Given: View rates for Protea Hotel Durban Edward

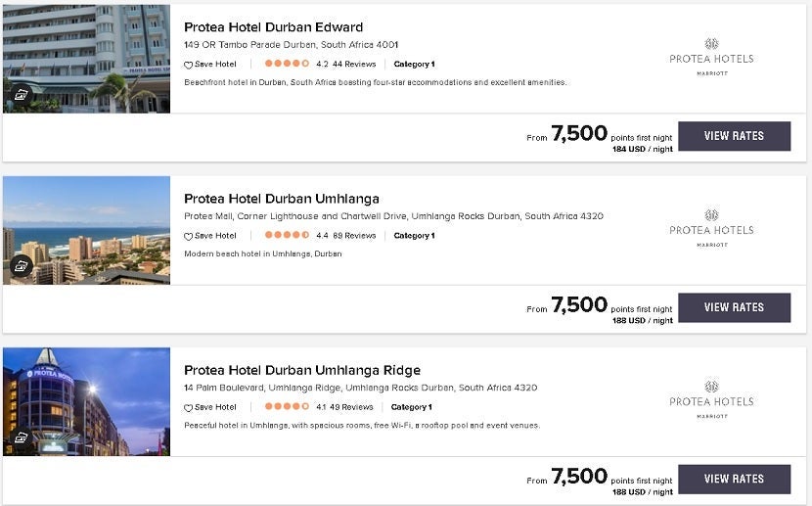Looking at the screenshot, I should click(x=734, y=136).
